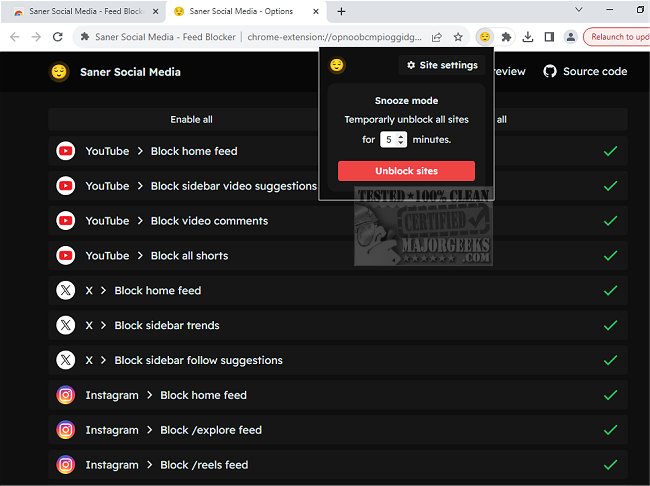
Task: Open Chrome downloads from the toolbar
Action: 528,37
